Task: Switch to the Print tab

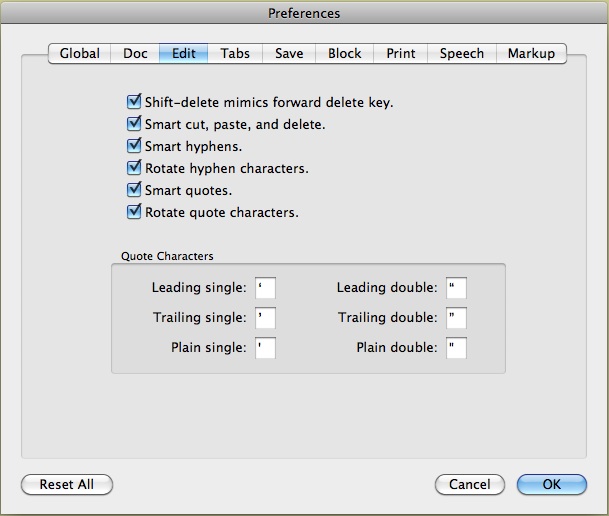Action: pyautogui.click(x=402, y=54)
